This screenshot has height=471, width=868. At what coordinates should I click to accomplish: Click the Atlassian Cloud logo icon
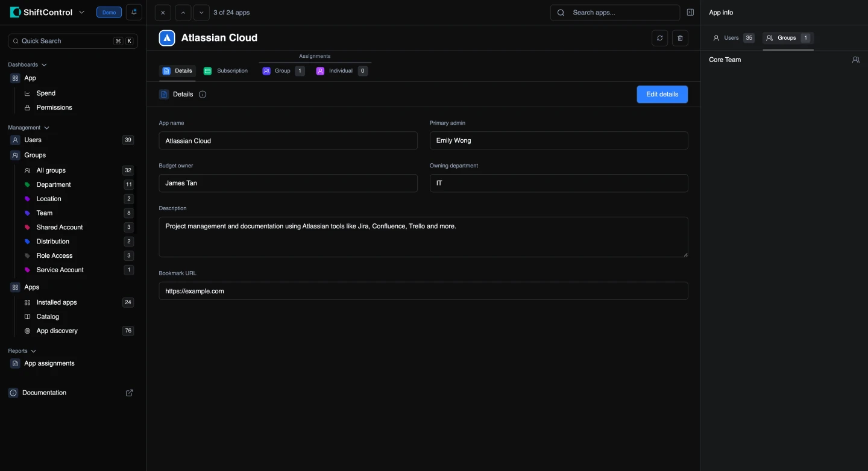[167, 38]
